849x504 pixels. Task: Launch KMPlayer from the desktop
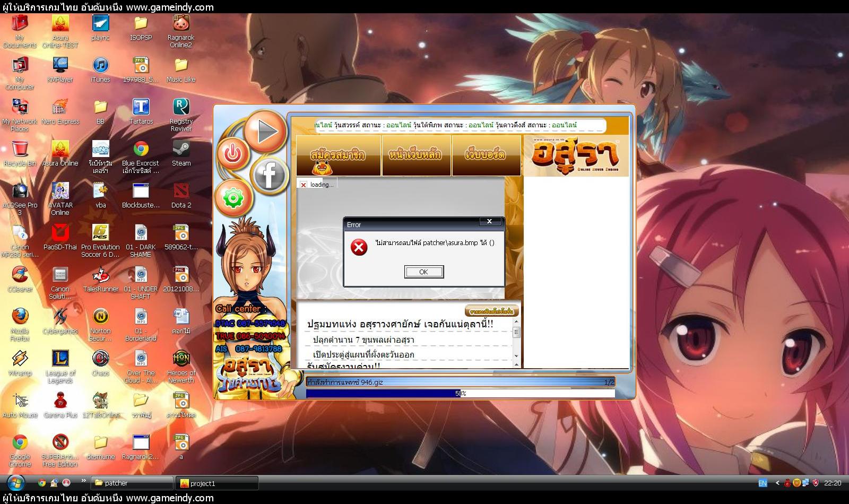[60, 70]
